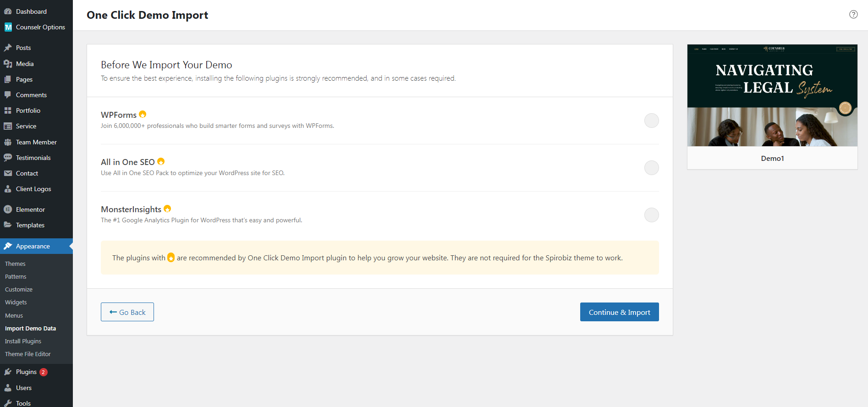Click the star badge beside All in One SEO
The image size is (868, 407).
coord(161,161)
